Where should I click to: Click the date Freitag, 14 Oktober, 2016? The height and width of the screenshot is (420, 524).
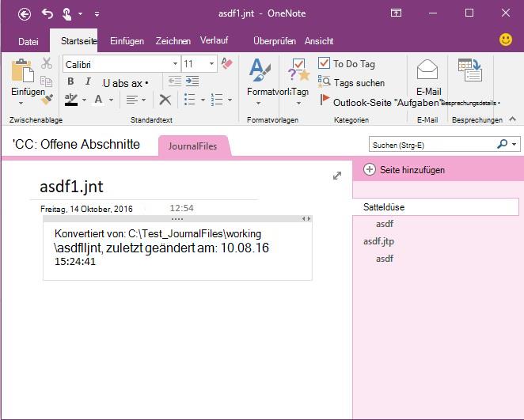point(86,209)
